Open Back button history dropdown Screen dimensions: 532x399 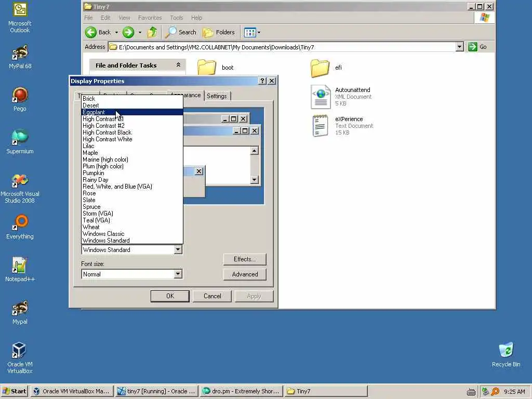pos(116,33)
